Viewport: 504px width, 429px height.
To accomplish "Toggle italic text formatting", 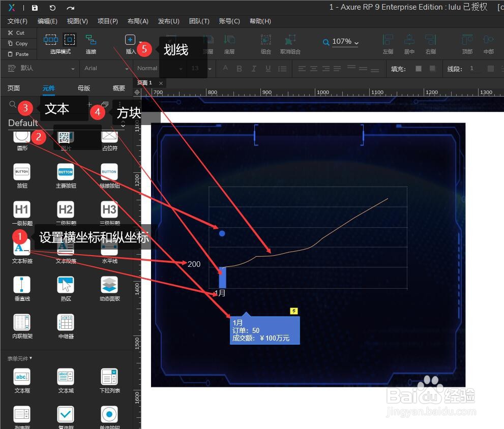I will click(x=254, y=69).
